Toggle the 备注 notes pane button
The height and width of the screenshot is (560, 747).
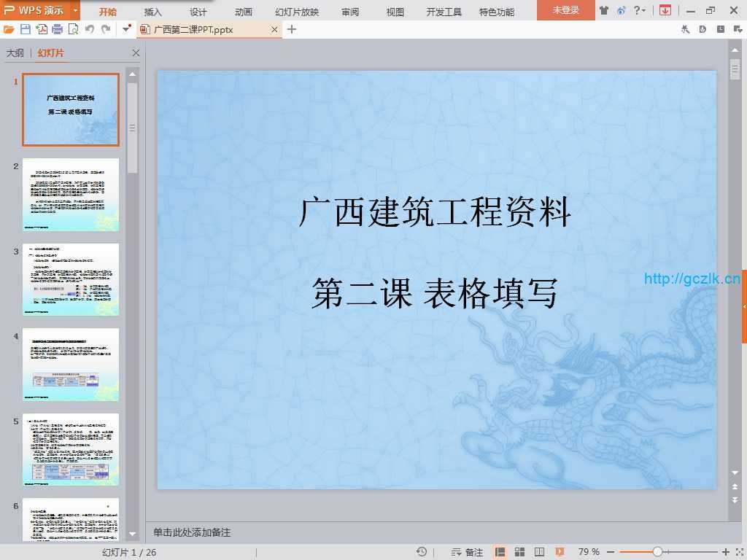click(468, 552)
